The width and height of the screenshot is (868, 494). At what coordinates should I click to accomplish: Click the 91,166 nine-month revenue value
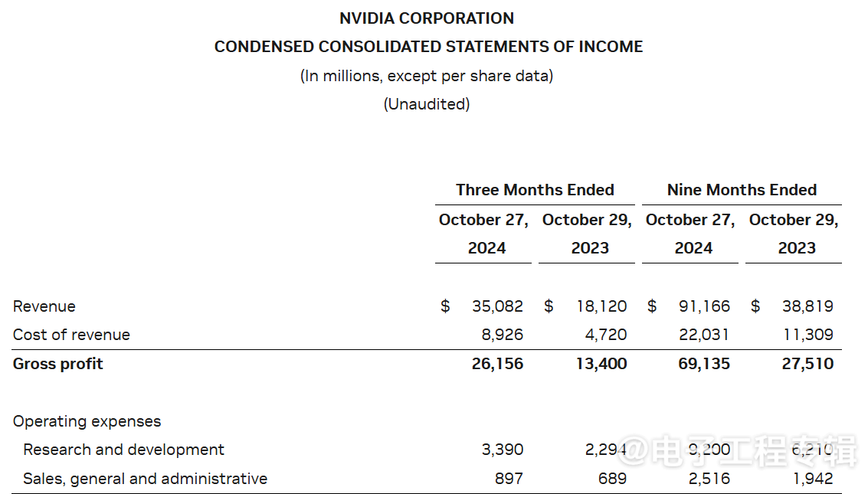[704, 306]
